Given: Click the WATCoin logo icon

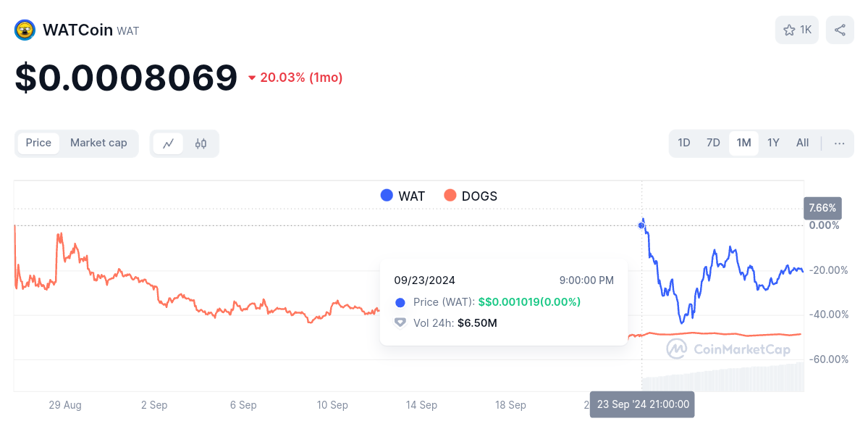Looking at the screenshot, I should click(x=24, y=30).
